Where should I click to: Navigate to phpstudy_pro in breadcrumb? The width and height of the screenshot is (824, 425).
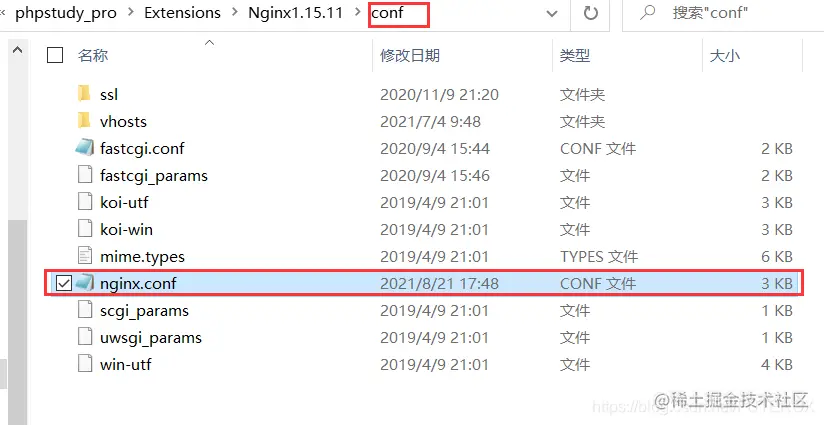tap(66, 13)
